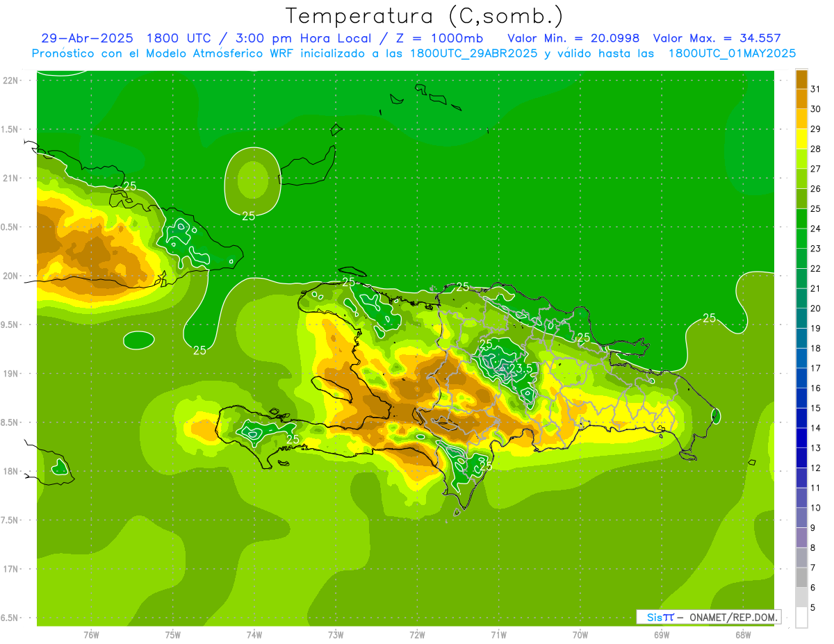Click the 75W longitude axis label
Screen dimensions: 834x644
point(173,635)
